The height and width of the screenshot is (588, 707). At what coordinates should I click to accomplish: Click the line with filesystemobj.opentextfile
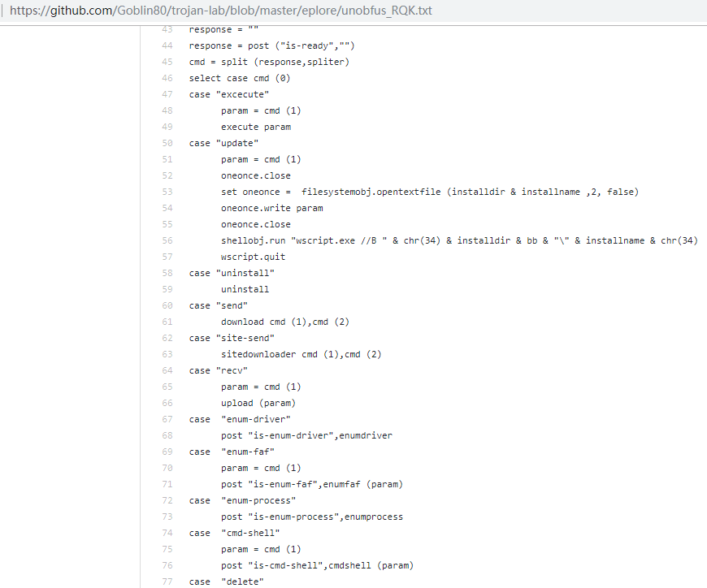tap(430, 192)
